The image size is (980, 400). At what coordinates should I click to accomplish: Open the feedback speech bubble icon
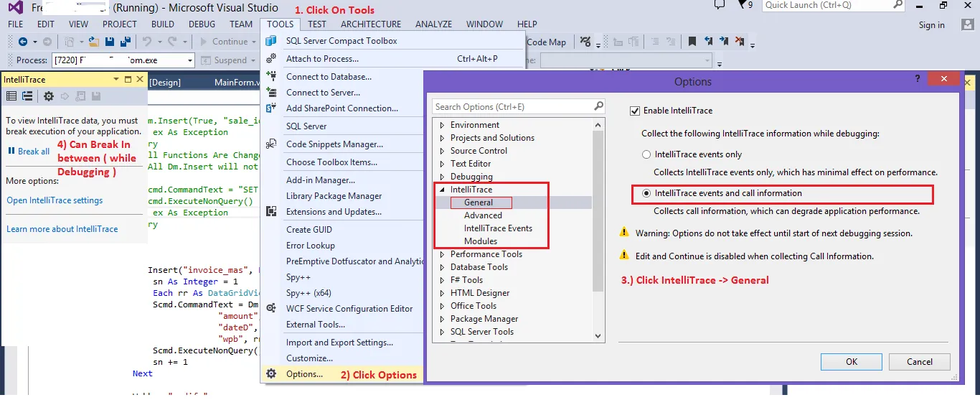pos(720,5)
